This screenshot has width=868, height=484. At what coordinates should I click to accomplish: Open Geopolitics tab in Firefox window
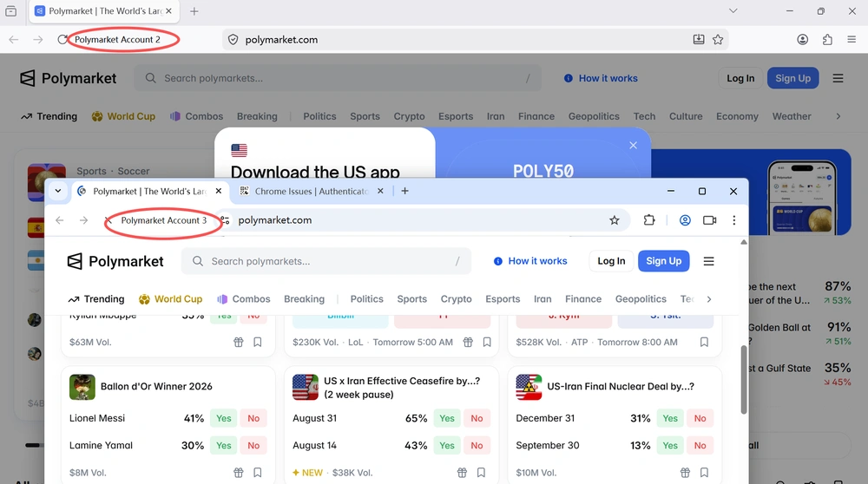click(594, 116)
